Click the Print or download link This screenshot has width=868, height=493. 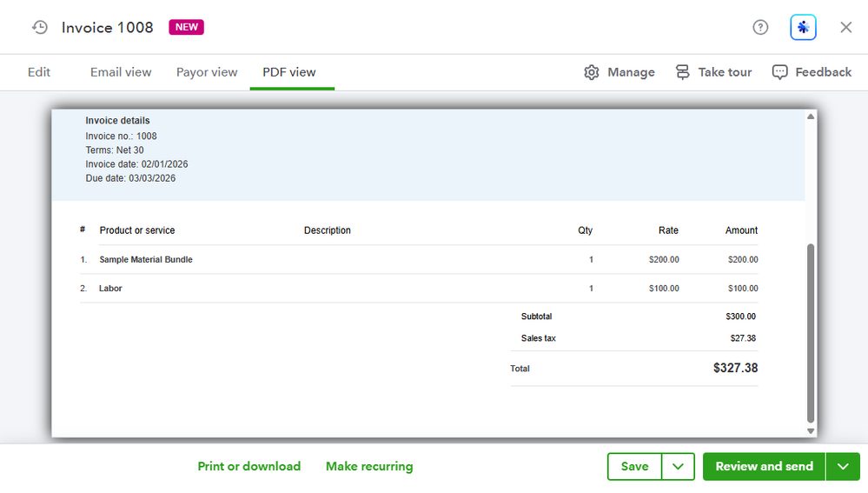click(x=249, y=467)
